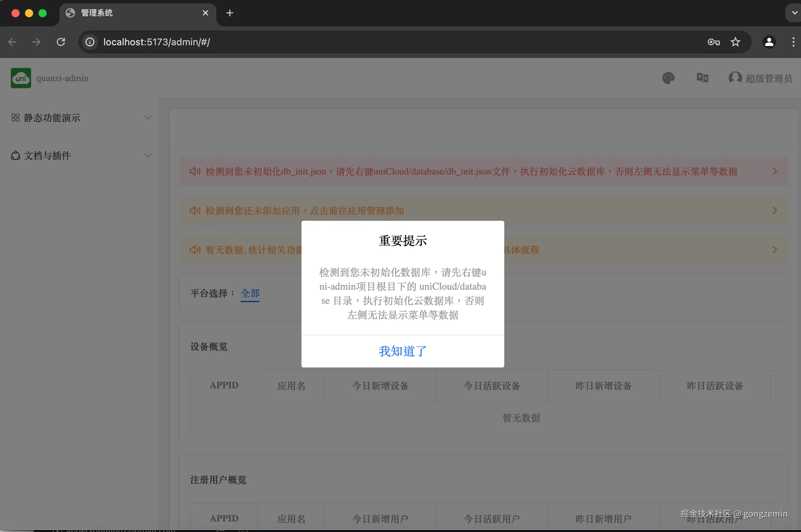The image size is (801, 532).
Task: Open the 未添加应用 notice arrow
Action: pos(775,210)
